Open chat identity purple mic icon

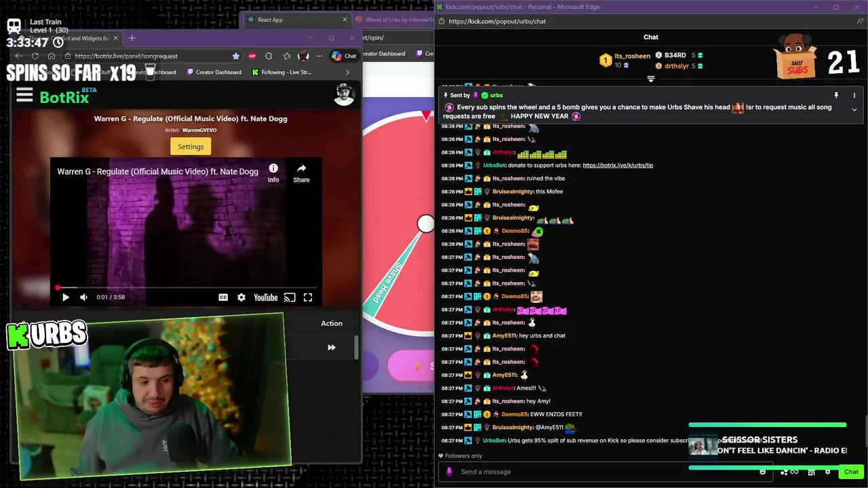449,472
